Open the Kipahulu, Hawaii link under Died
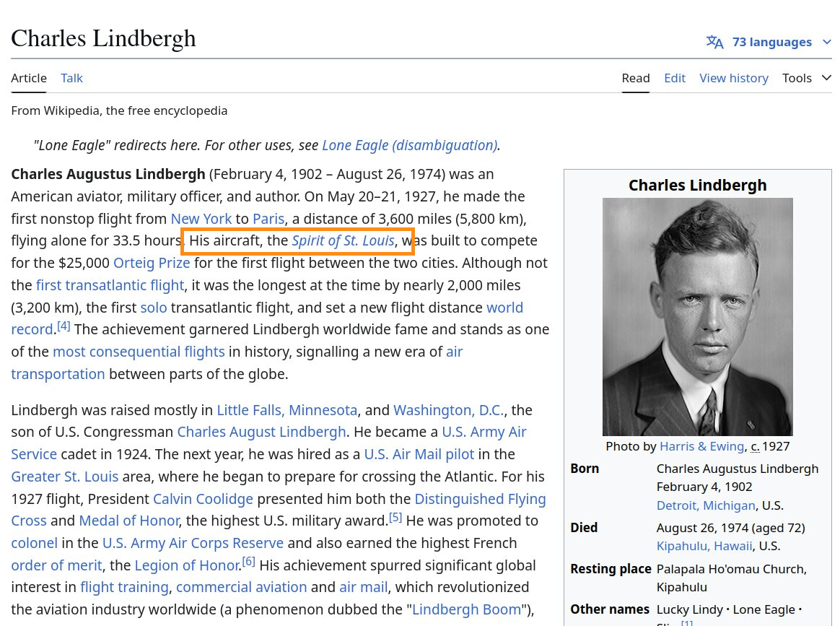840x626 pixels. point(704,546)
